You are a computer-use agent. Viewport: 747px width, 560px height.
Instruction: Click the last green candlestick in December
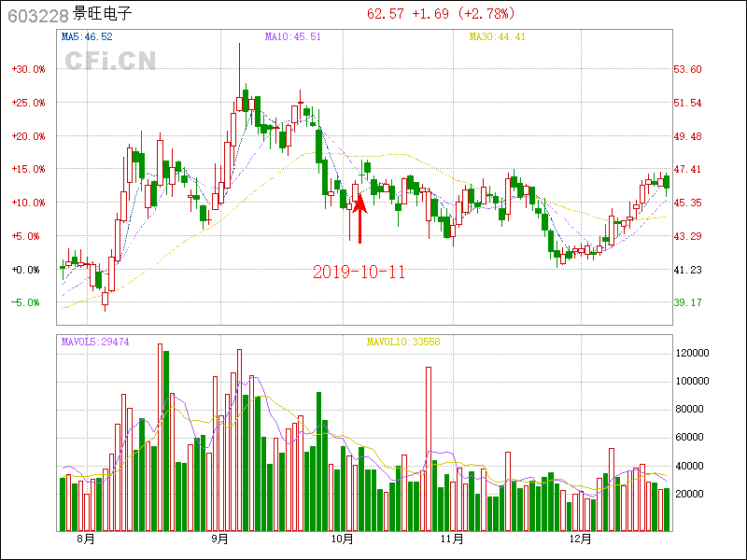pyautogui.click(x=667, y=183)
